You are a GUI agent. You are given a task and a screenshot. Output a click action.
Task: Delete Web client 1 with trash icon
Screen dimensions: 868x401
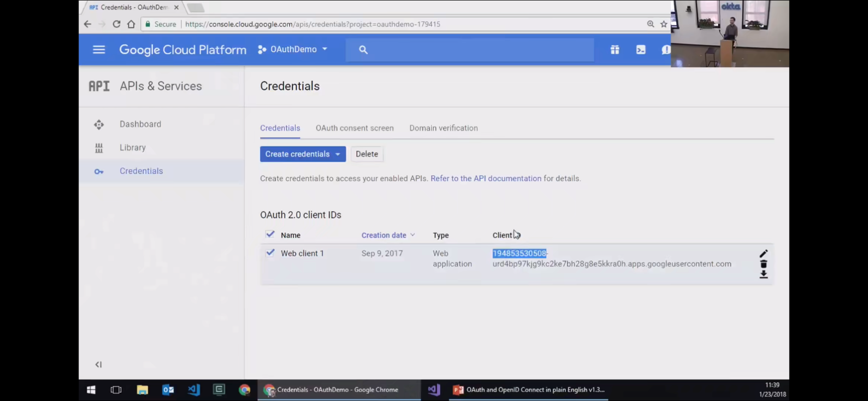763,264
